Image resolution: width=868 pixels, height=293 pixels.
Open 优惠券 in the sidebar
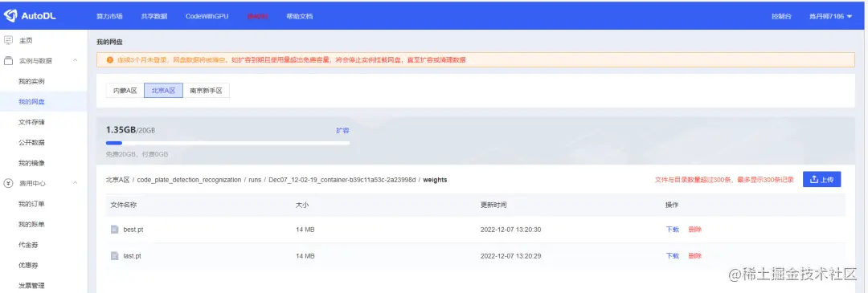tap(28, 266)
